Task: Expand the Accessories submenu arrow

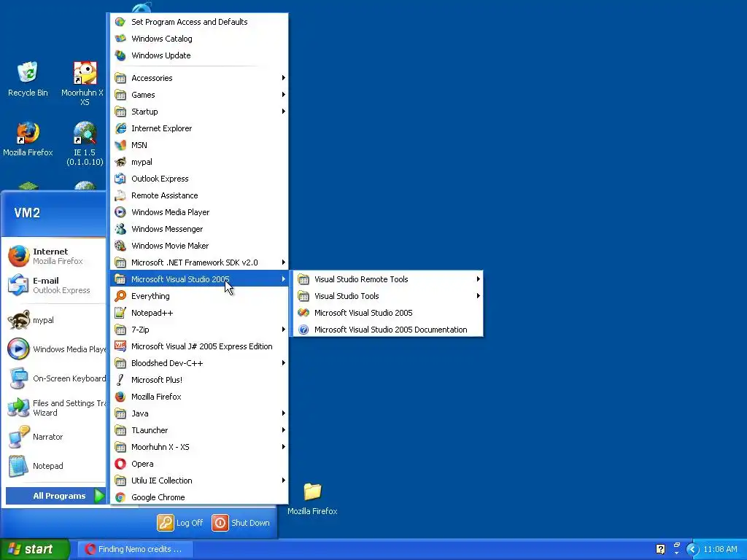Action: pos(284,77)
